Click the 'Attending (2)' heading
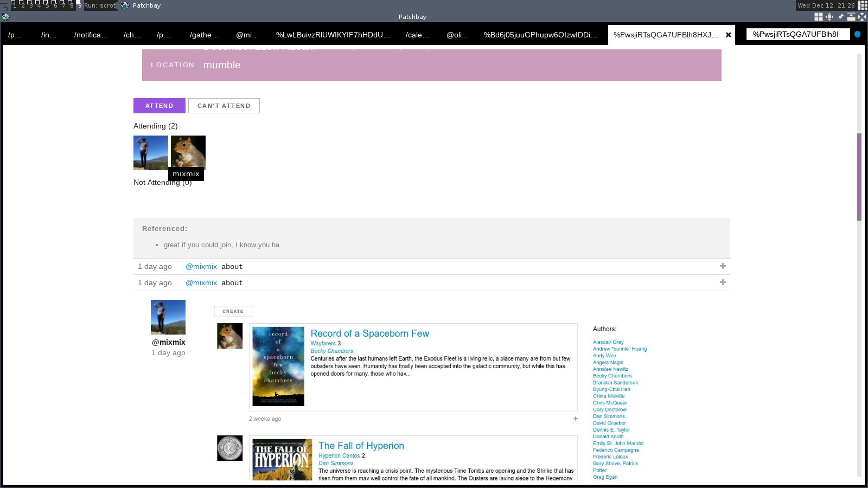868x488 pixels. (156, 126)
